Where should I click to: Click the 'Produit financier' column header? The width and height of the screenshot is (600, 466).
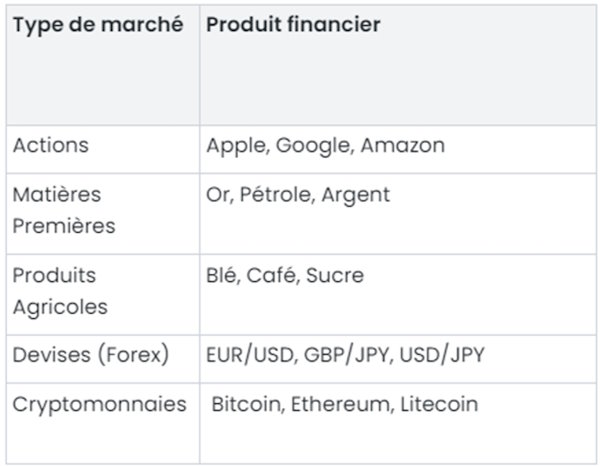(293, 25)
